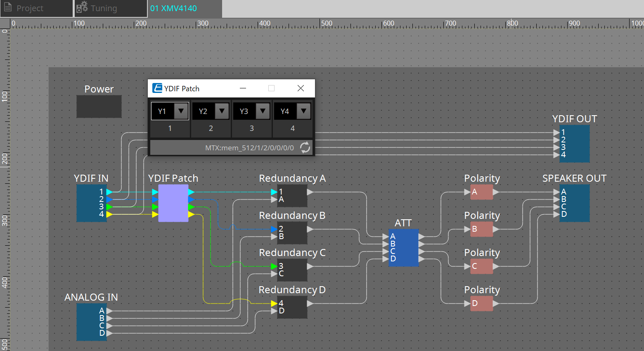The height and width of the screenshot is (351, 644).
Task: Select the YDIF OUT block
Action: pos(576,144)
